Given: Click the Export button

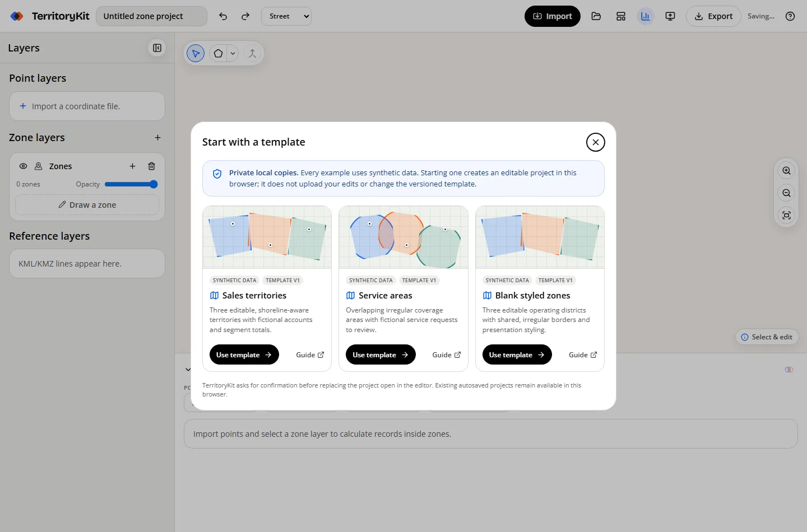Looking at the screenshot, I should tap(713, 16).
